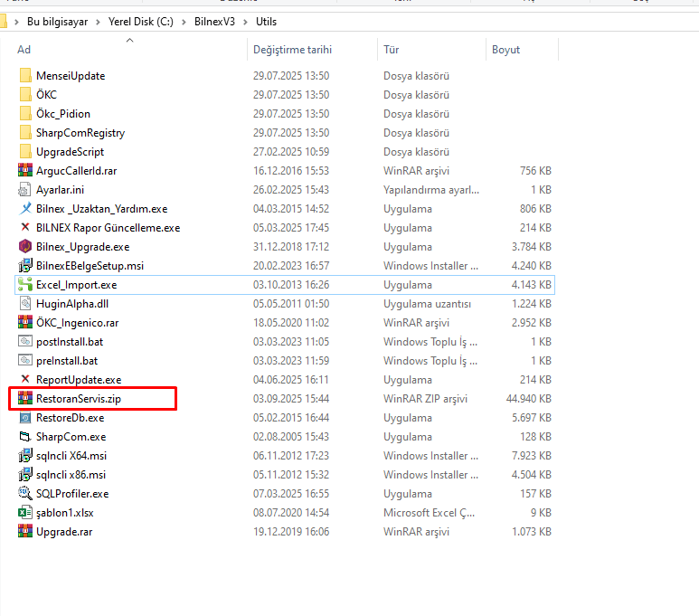Select the RestoranServis.zip archive icon
Image resolution: width=699 pixels, height=616 pixels.
tap(25, 399)
